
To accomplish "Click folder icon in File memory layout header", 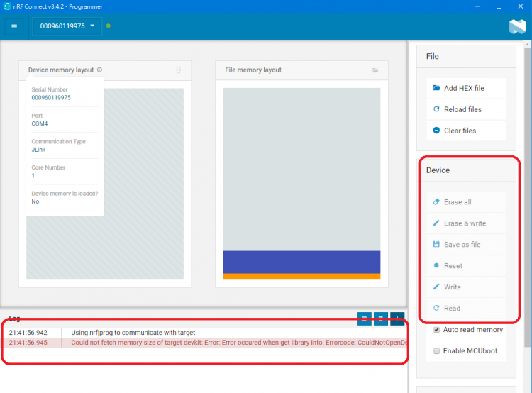I will click(x=375, y=70).
